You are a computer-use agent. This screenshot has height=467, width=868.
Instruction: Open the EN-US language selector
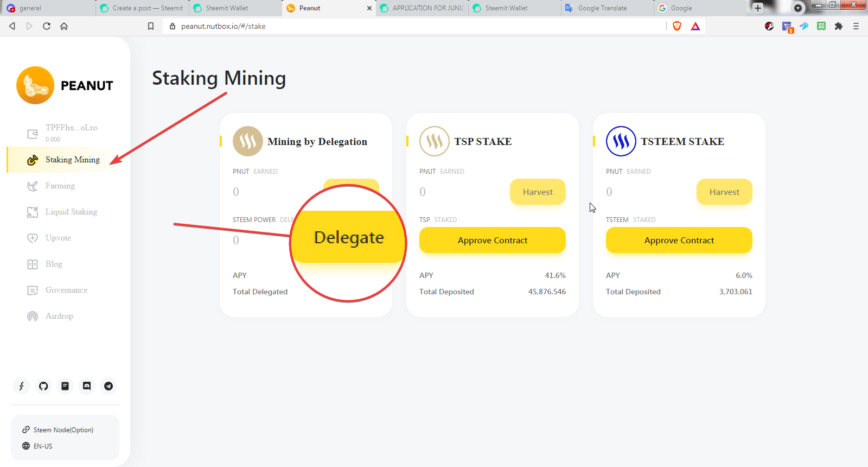[43, 446]
